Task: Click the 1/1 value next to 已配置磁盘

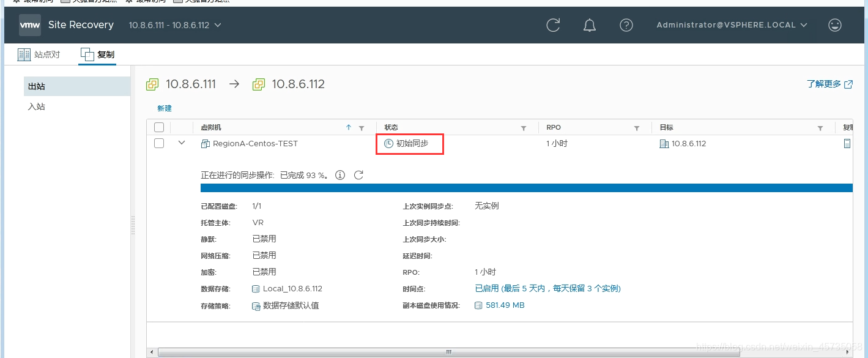Action: point(257,206)
